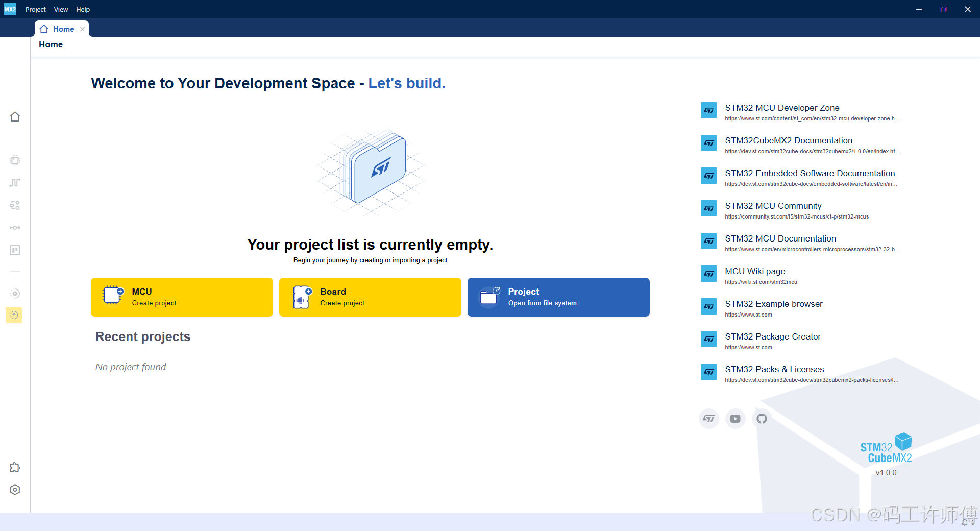Open ST website via round ST icon

[x=709, y=419]
